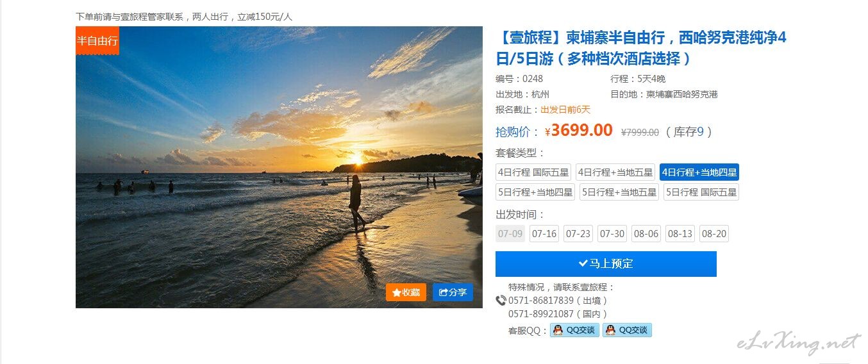
Task: Click the 分享 share icon button
Action: pyautogui.click(x=453, y=292)
